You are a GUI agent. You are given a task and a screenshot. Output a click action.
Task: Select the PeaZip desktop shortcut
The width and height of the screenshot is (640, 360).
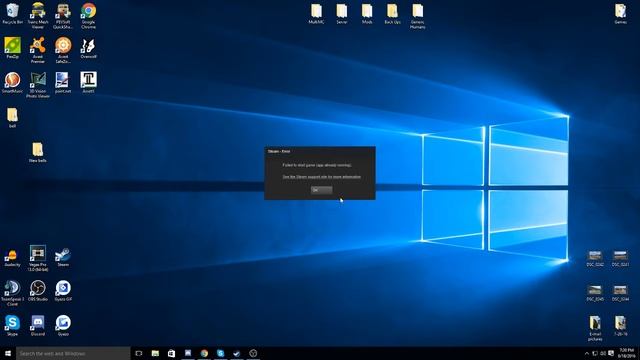(x=13, y=48)
